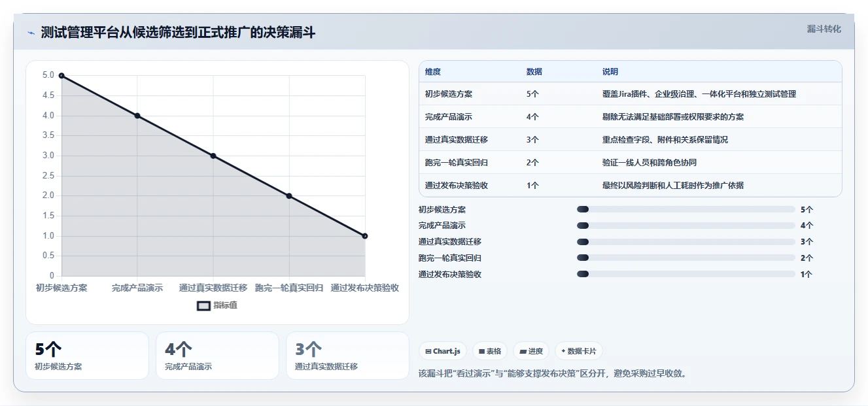Click the table cell showing 4个
868x406 pixels.
pos(532,117)
